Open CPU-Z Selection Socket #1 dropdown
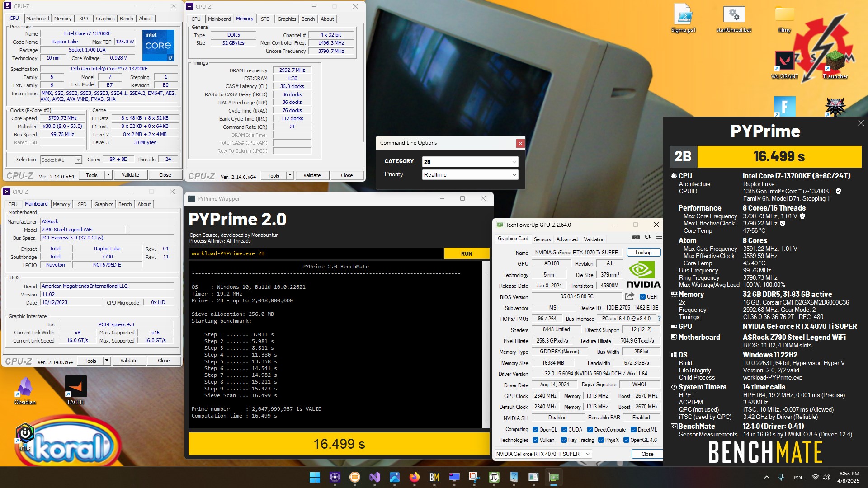Viewport: 868px width, 488px height. click(x=61, y=160)
